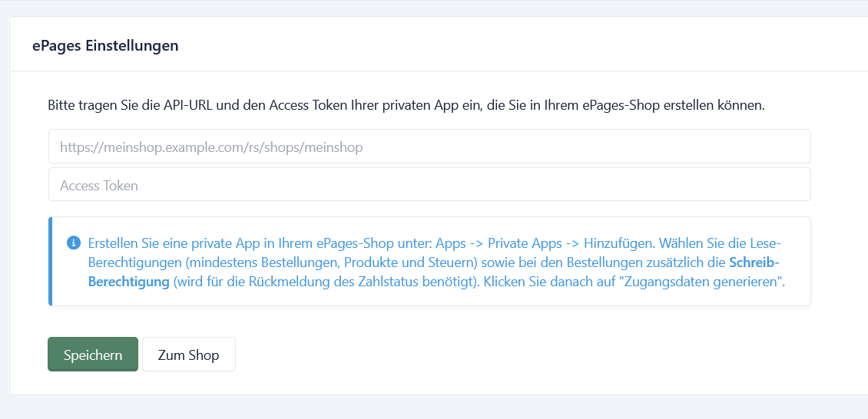Image resolution: width=868 pixels, height=419 pixels.
Task: Click the bold Schreib-Berechtigung text
Action: click(433, 272)
